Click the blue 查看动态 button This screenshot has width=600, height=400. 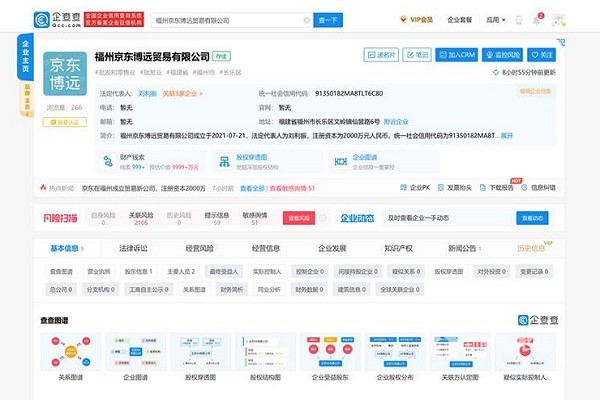(532, 218)
